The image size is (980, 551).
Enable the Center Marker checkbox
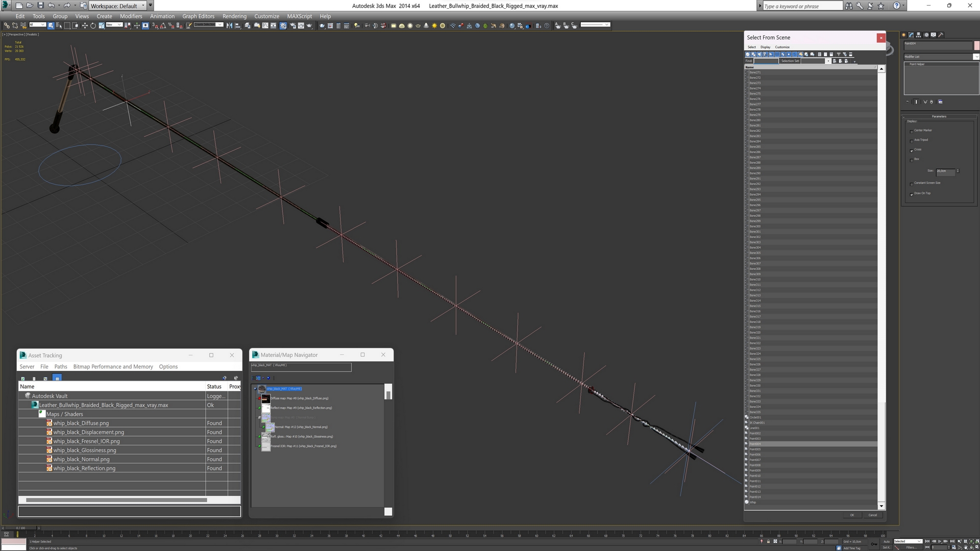coord(912,131)
